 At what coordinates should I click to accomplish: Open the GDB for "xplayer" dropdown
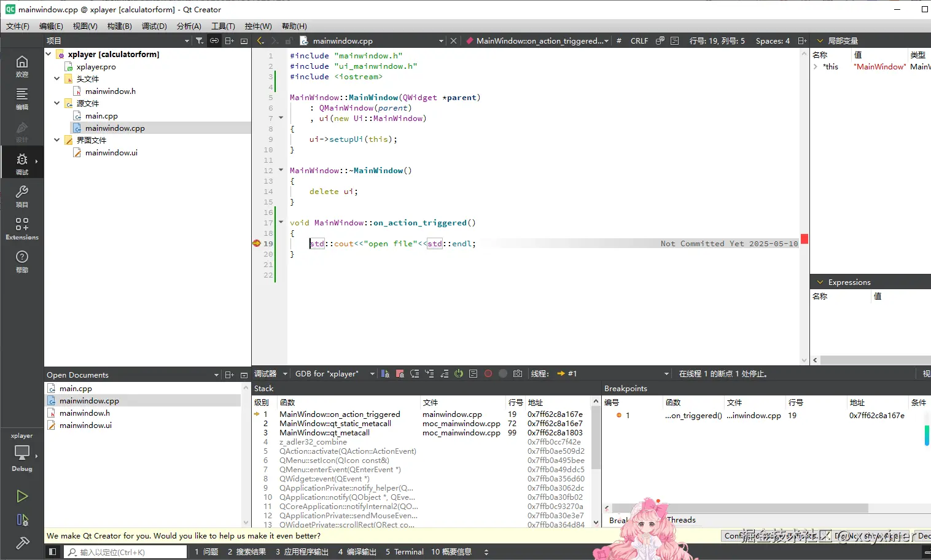335,373
